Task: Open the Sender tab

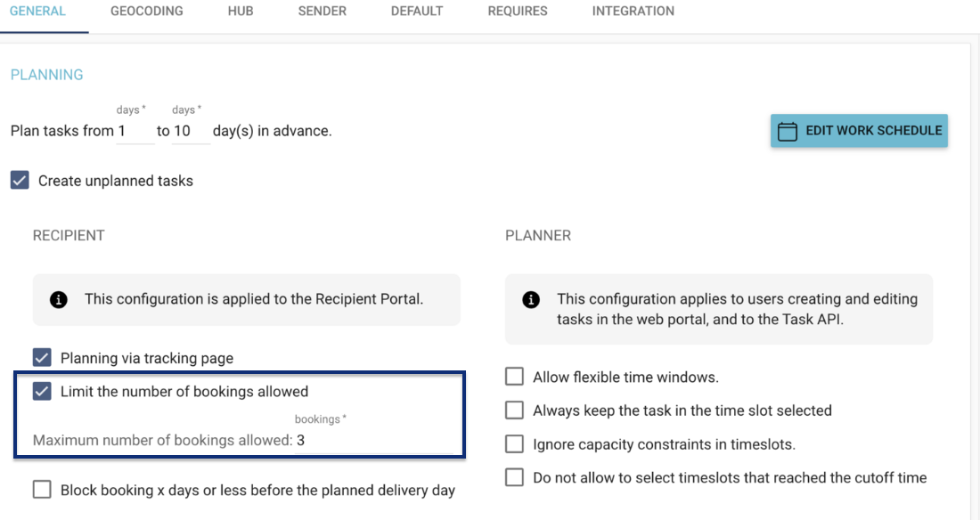Action: point(323,12)
